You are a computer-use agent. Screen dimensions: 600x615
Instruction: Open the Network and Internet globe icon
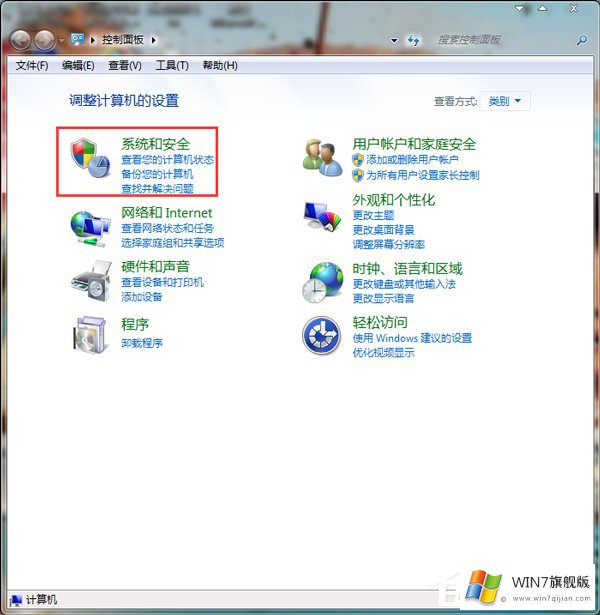tap(90, 229)
